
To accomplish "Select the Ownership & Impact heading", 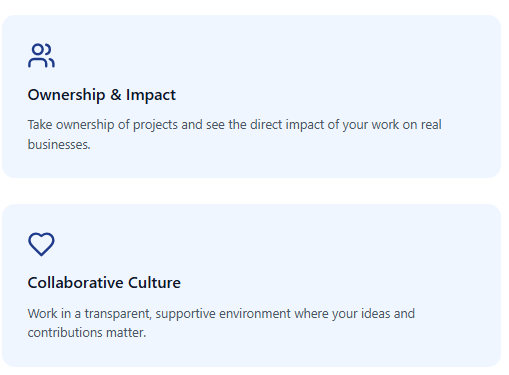I will [x=102, y=95].
